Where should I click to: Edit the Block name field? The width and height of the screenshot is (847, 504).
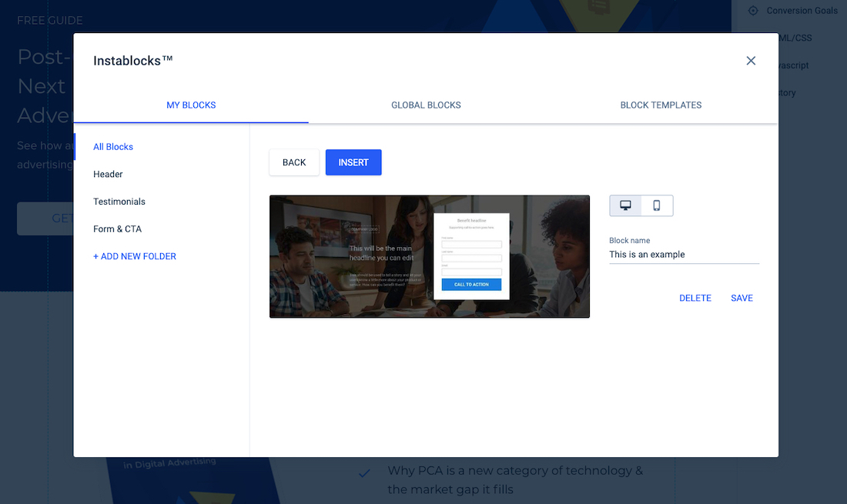point(684,255)
